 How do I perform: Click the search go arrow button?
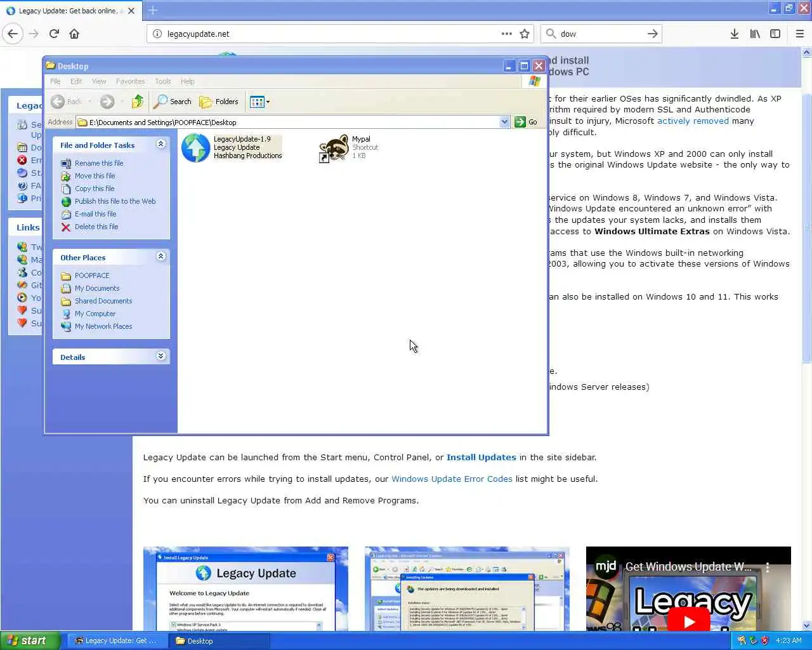pyautogui.click(x=653, y=34)
